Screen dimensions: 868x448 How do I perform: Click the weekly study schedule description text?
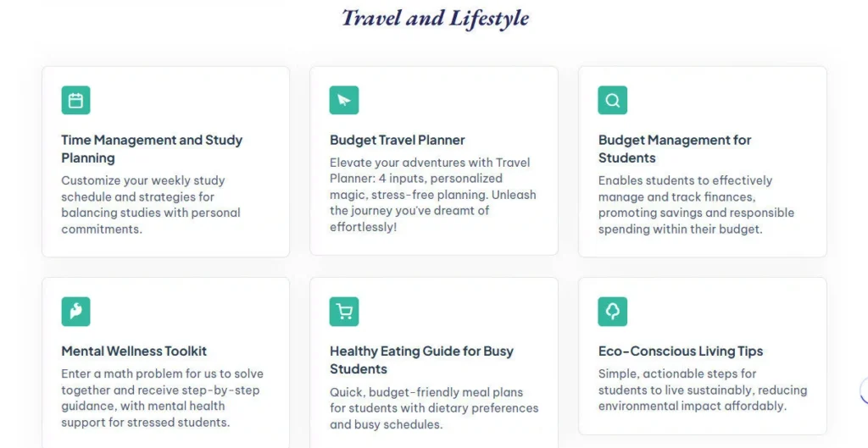pos(151,205)
